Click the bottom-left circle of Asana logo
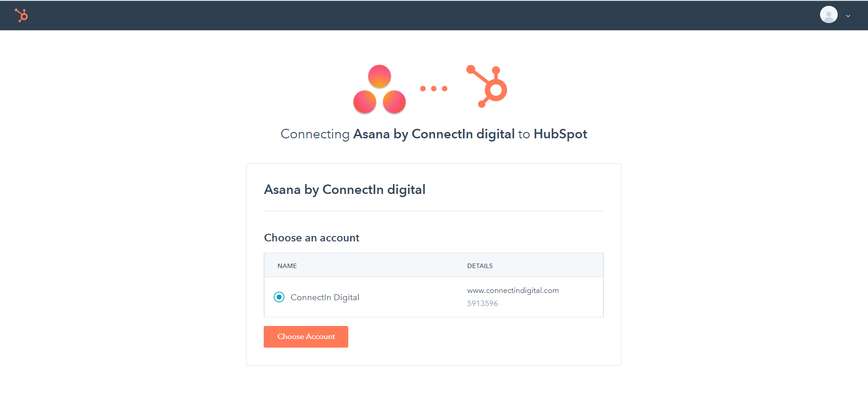 coord(365,102)
